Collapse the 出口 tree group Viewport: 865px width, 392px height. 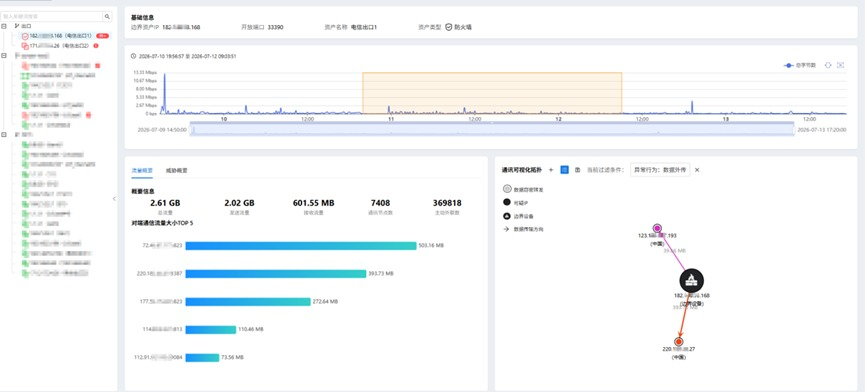point(4,26)
